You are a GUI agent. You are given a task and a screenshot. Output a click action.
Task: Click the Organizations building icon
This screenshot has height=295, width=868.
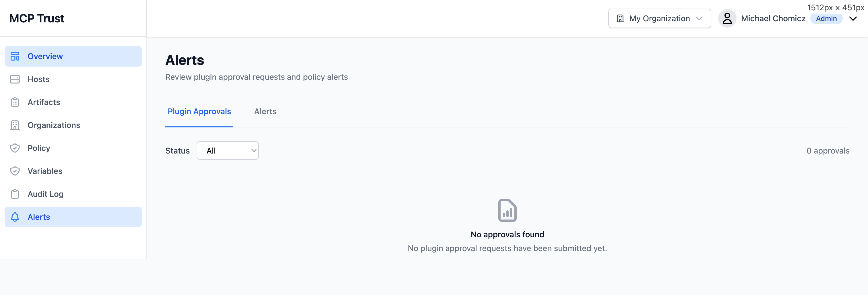pyautogui.click(x=15, y=125)
